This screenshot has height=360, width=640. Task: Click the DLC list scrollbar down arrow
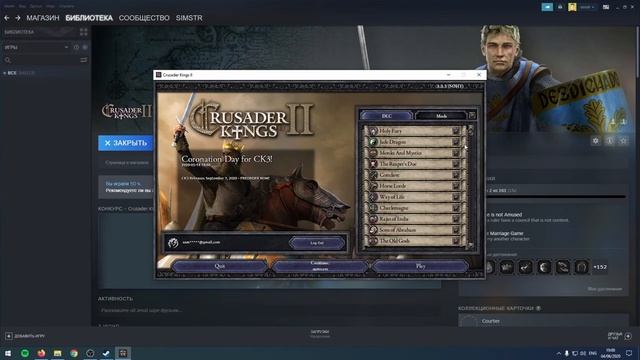[471, 245]
